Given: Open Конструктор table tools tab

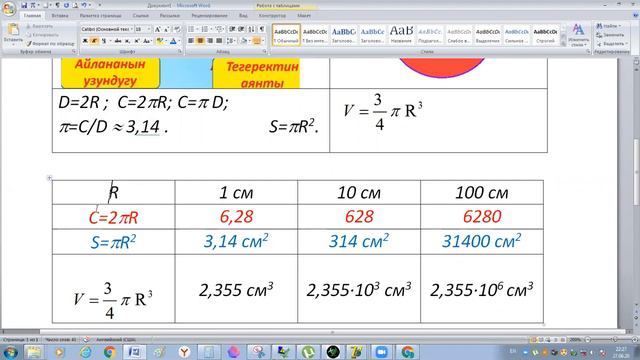Looking at the screenshot, I should [x=272, y=16].
